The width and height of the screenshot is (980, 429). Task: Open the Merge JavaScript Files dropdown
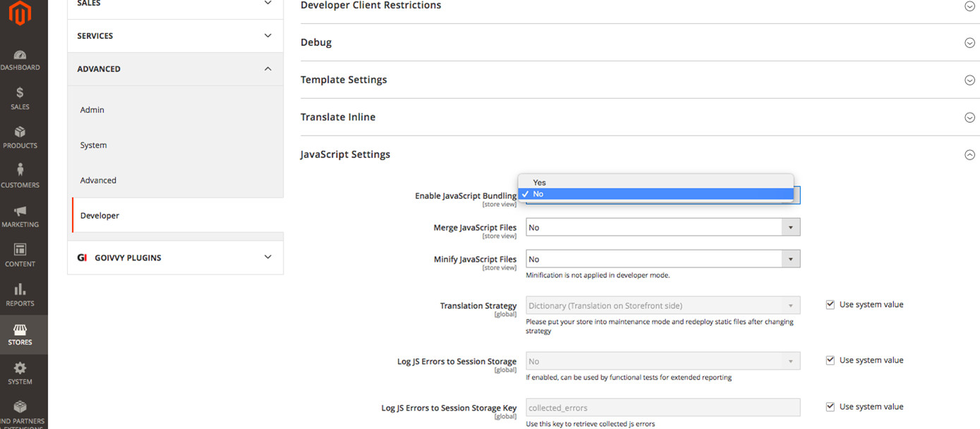[x=663, y=228]
